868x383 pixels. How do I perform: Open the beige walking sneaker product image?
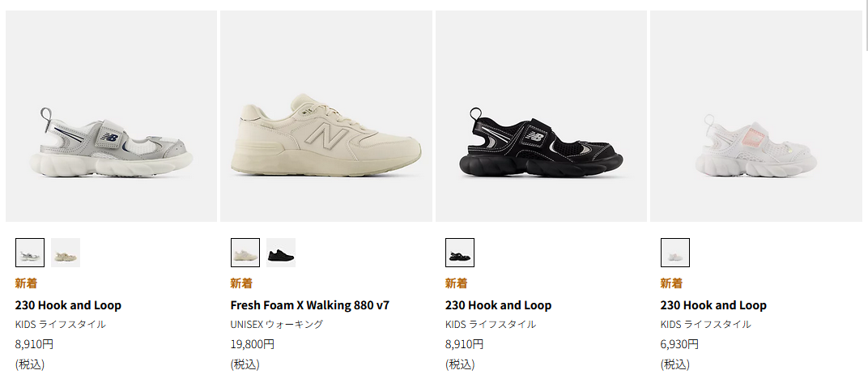coord(326,117)
